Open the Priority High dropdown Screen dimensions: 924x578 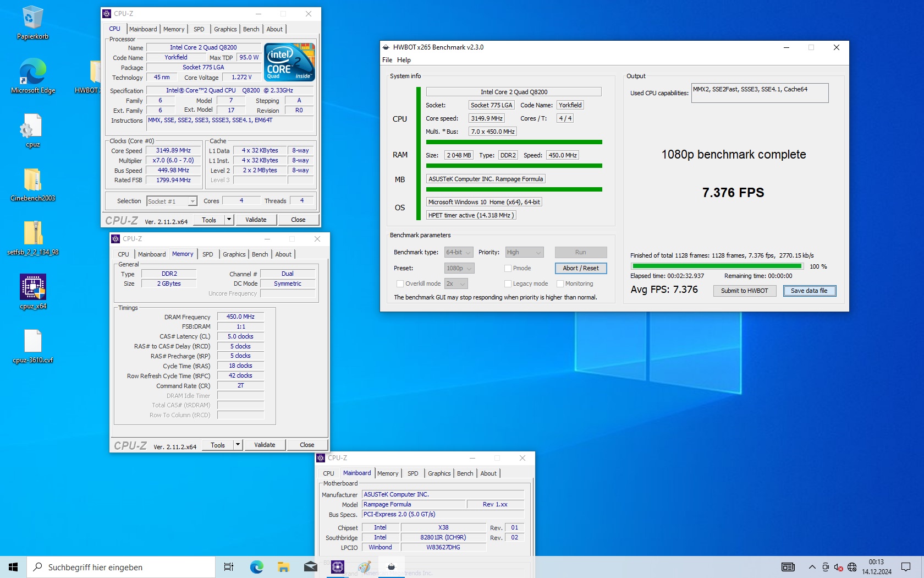(524, 252)
